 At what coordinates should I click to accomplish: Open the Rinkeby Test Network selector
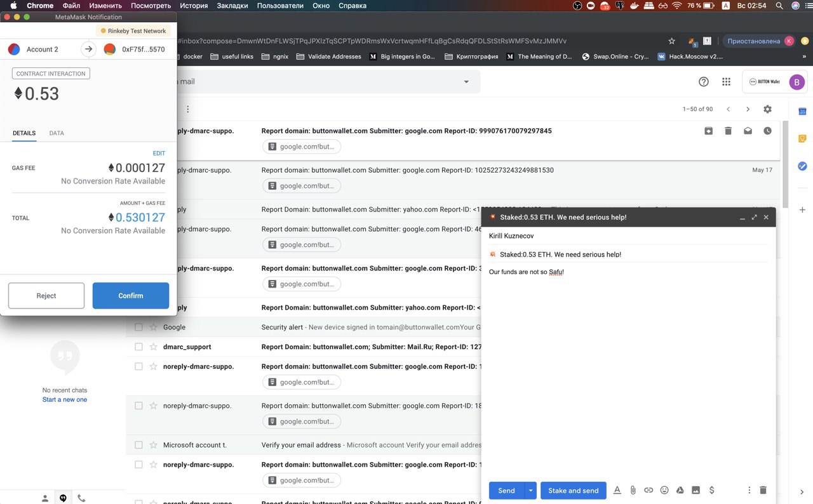coord(133,30)
